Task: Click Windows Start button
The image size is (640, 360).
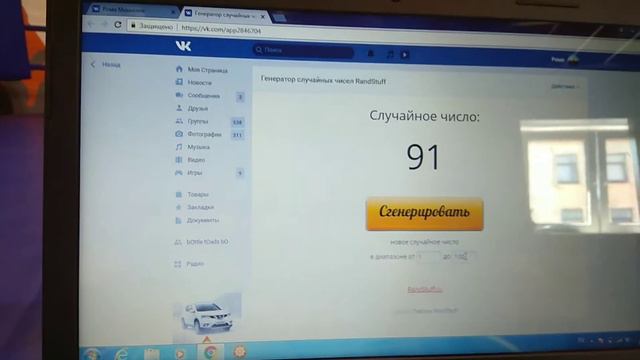Action: [x=92, y=353]
